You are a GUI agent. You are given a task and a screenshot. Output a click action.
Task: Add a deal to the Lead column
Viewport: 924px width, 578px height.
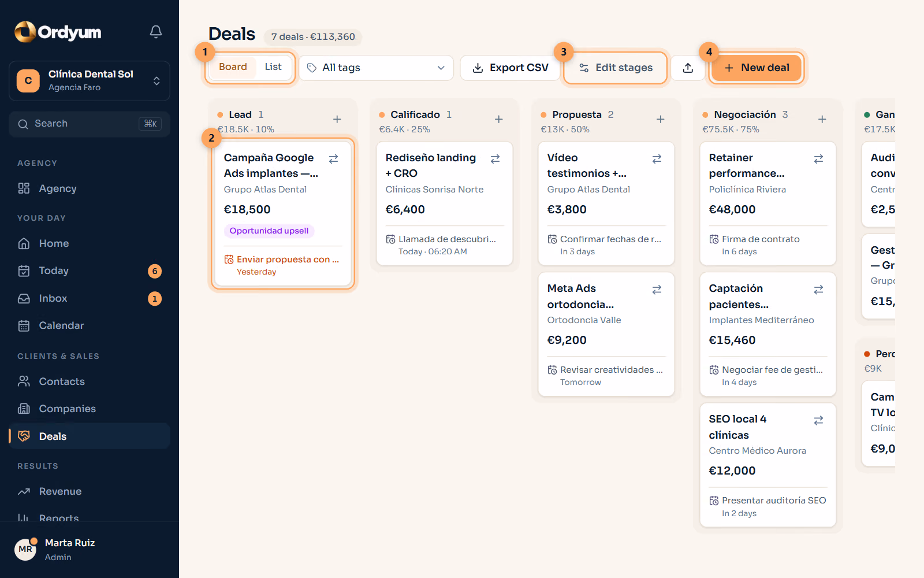pos(337,119)
